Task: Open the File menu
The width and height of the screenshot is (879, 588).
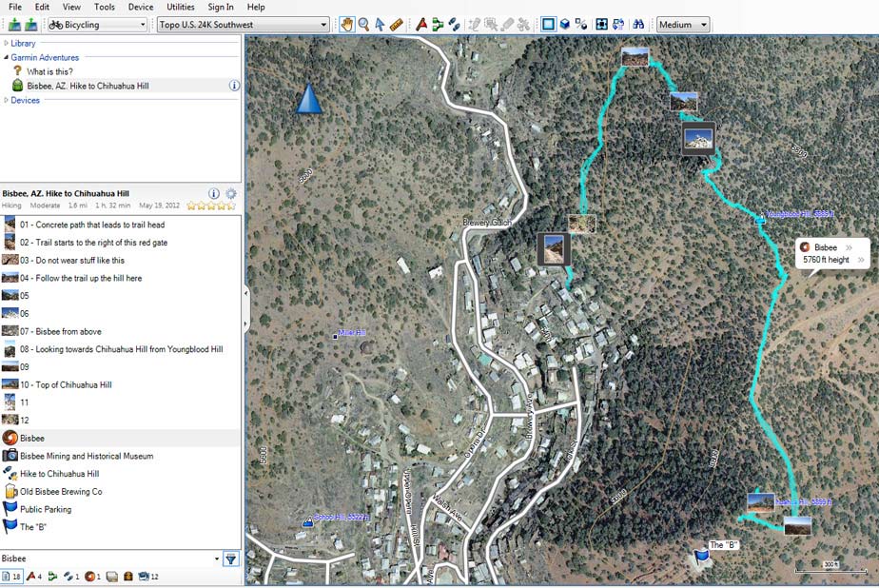Action: [x=15, y=8]
